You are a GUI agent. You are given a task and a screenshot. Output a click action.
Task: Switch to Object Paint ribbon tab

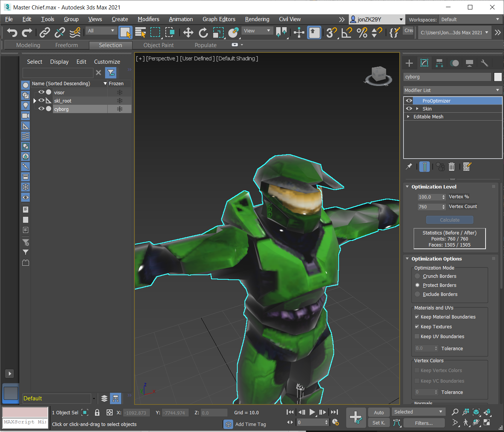coord(159,45)
